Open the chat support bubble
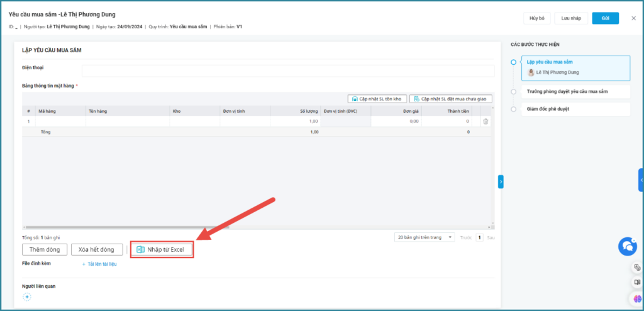The width and height of the screenshot is (644, 311). coord(627,246)
